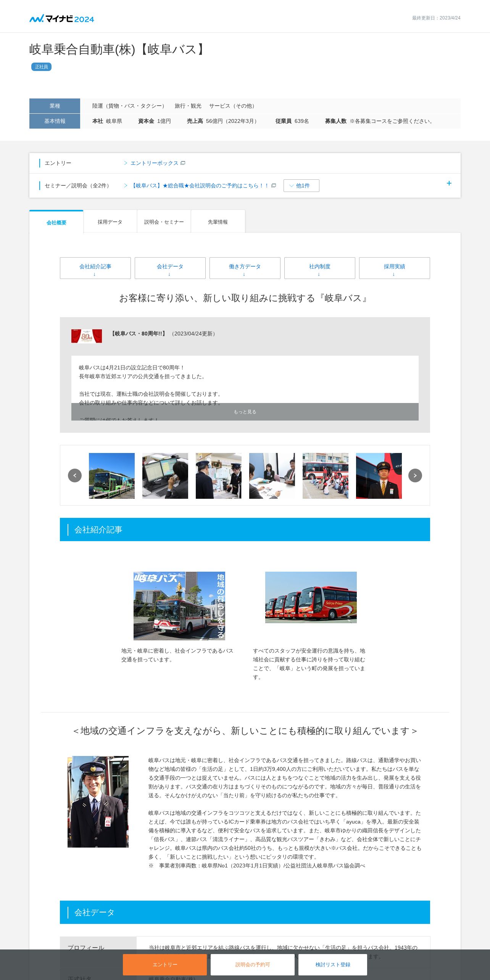
Task: Open the dispatcher at computer photo
Action: [x=165, y=476]
